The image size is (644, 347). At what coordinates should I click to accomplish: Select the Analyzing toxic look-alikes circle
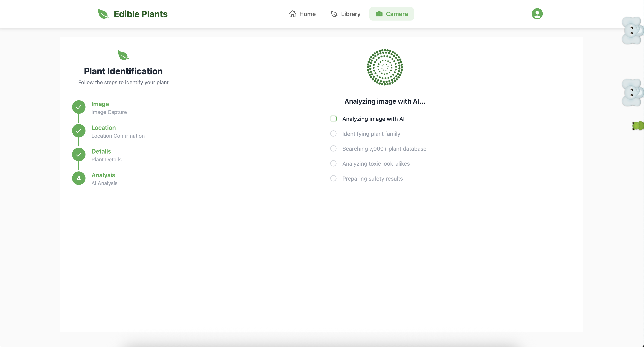pos(333,164)
